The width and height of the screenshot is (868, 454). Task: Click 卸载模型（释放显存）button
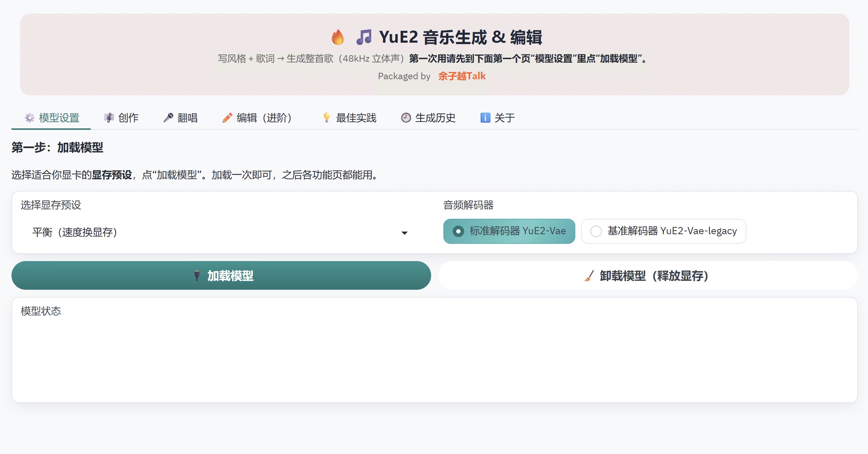click(x=648, y=275)
